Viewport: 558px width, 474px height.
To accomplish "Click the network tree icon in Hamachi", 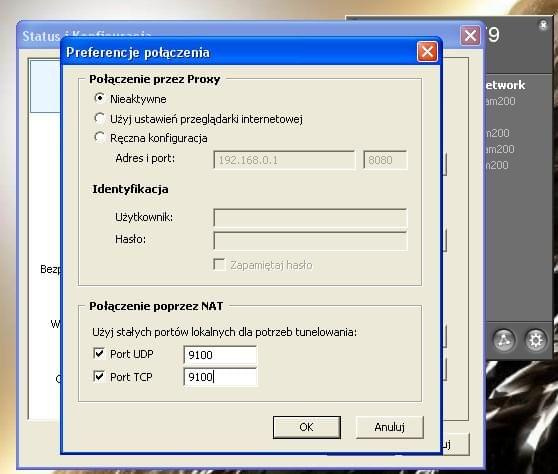I will [x=504, y=340].
